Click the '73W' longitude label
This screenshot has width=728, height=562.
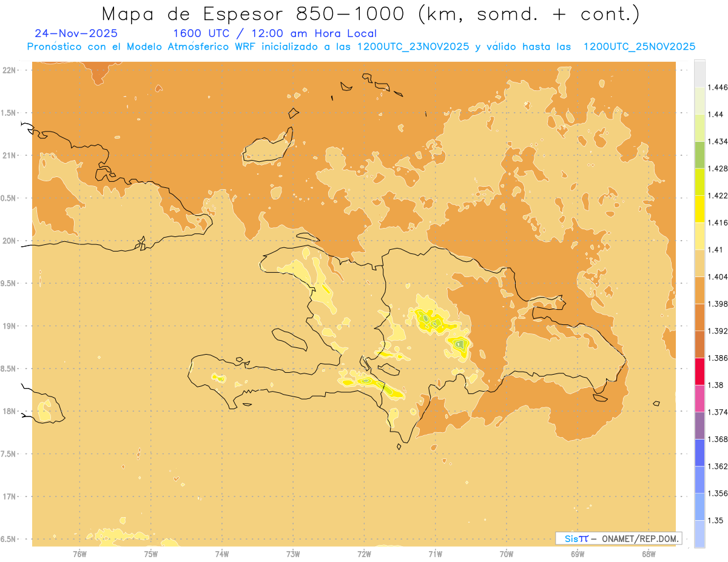coord(293,554)
